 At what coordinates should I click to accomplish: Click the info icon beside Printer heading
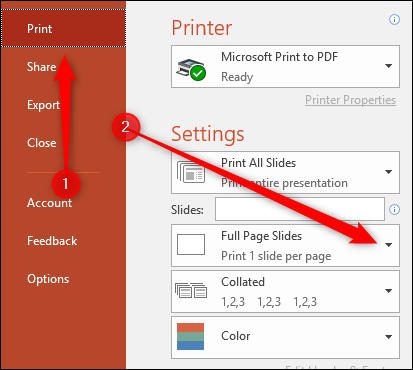click(395, 20)
